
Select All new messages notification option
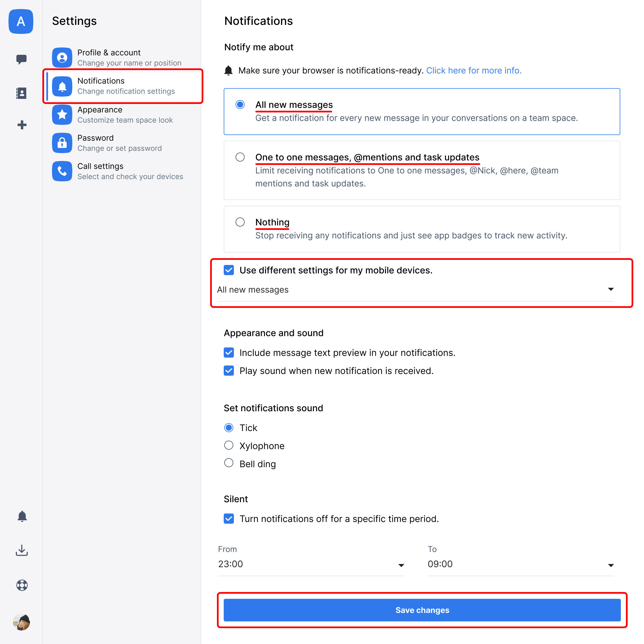click(x=240, y=105)
